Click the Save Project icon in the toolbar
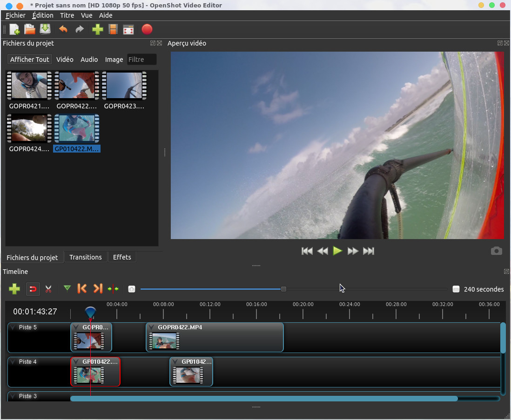 click(45, 30)
